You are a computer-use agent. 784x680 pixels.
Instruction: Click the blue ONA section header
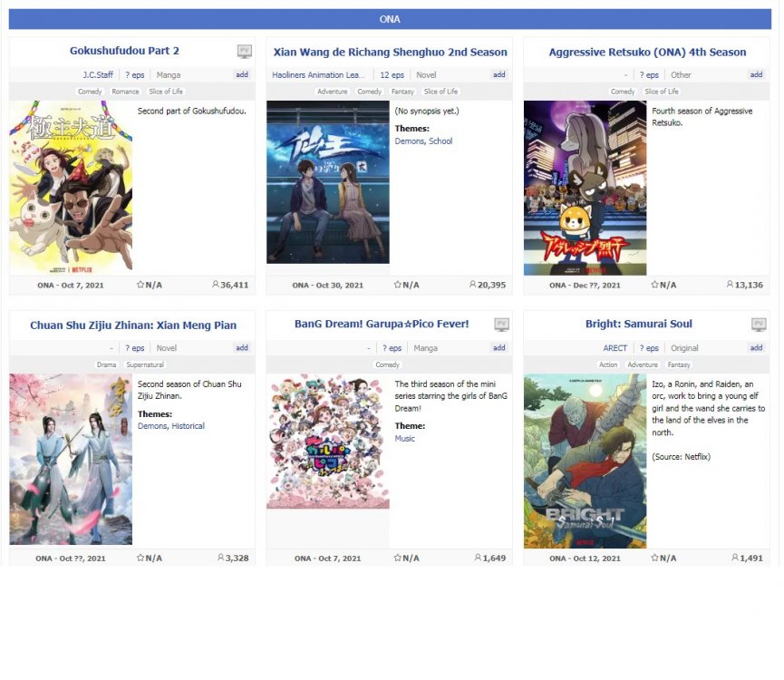[390, 19]
